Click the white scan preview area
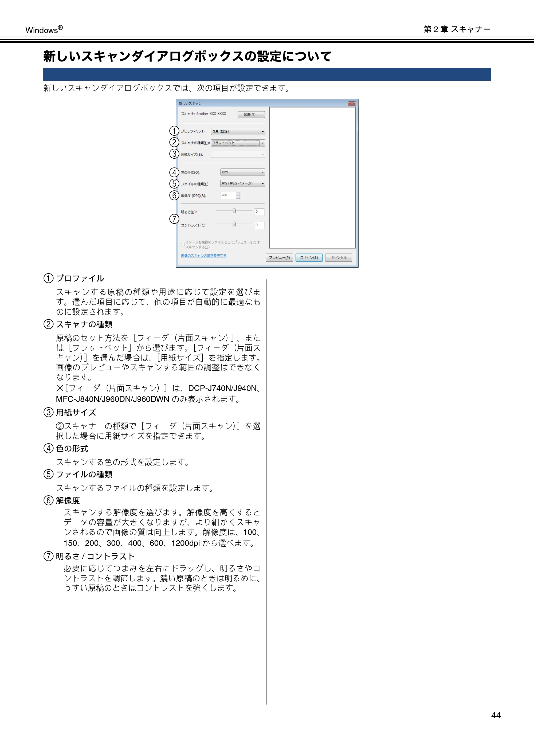The width and height of the screenshot is (534, 756). 312,178
